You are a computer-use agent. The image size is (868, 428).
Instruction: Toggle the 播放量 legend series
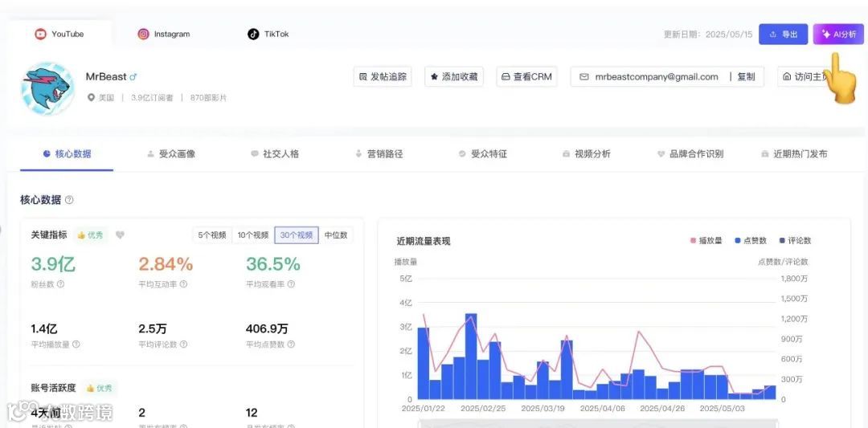[x=706, y=241]
